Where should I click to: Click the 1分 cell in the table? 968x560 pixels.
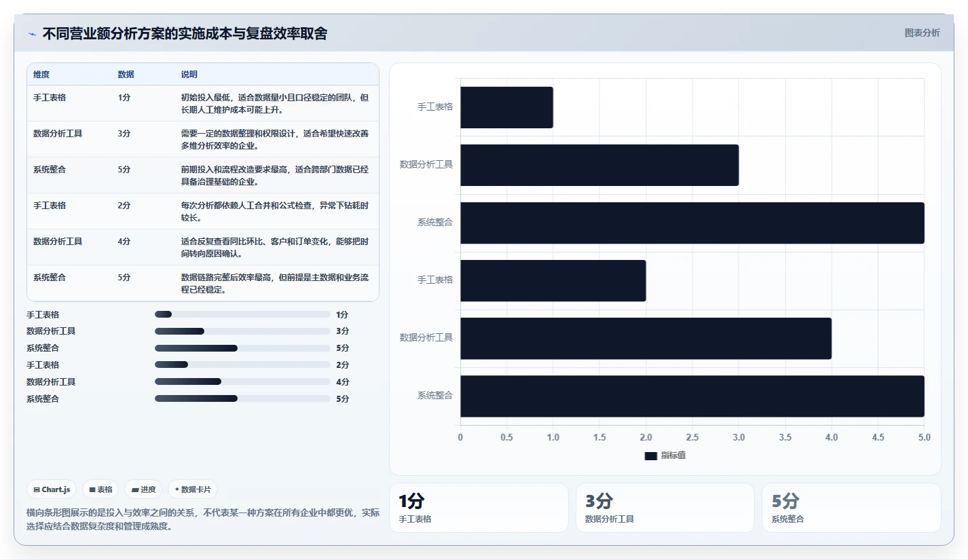(124, 97)
